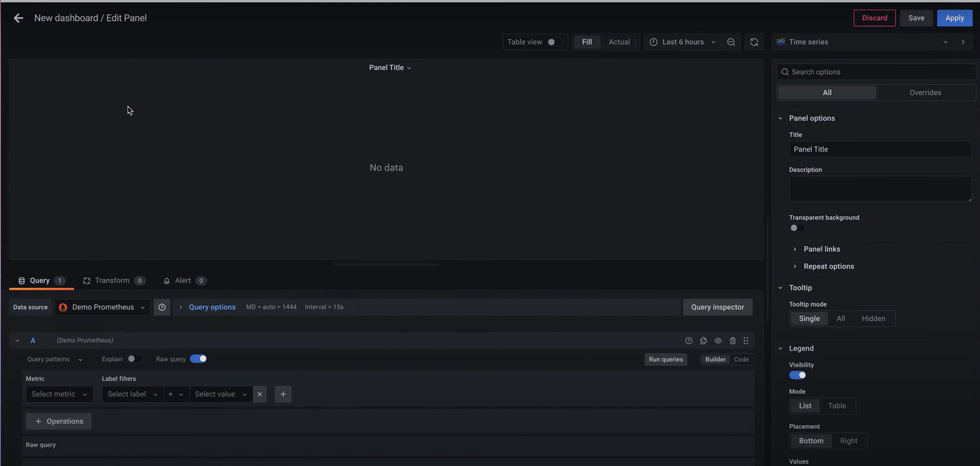The height and width of the screenshot is (466, 980).
Task: Click the zoom out time range icon
Action: 731,42
